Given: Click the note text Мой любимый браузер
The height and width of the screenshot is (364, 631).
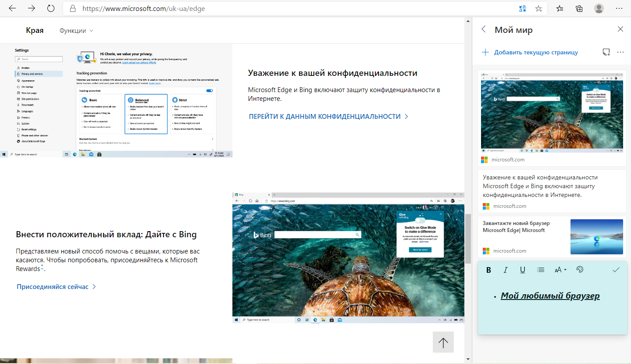Looking at the screenshot, I should [x=550, y=296].
